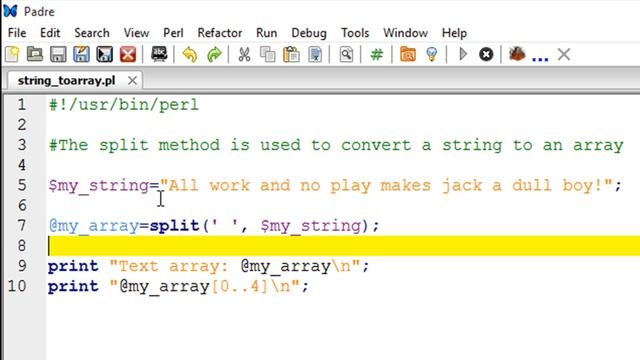
Task: Click the print keyword on line 9
Action: (x=73, y=266)
